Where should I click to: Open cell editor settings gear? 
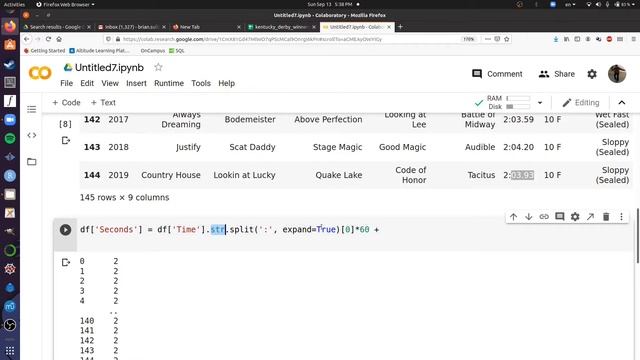click(575, 217)
